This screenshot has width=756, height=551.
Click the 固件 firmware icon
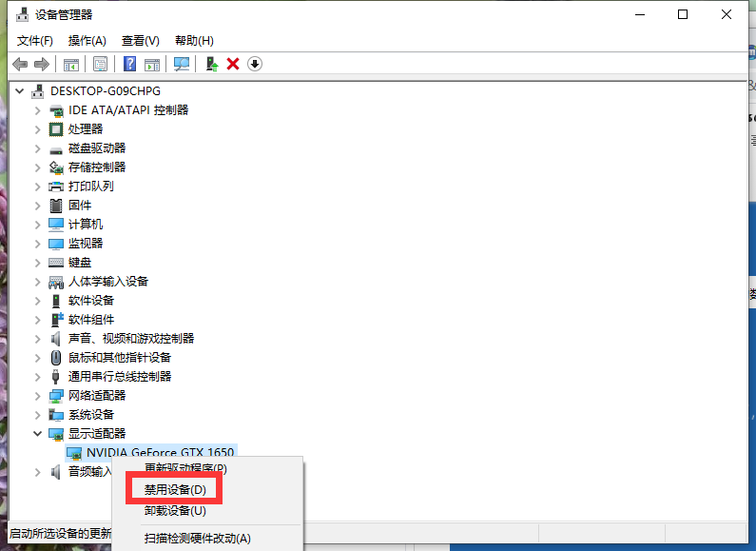(x=56, y=206)
